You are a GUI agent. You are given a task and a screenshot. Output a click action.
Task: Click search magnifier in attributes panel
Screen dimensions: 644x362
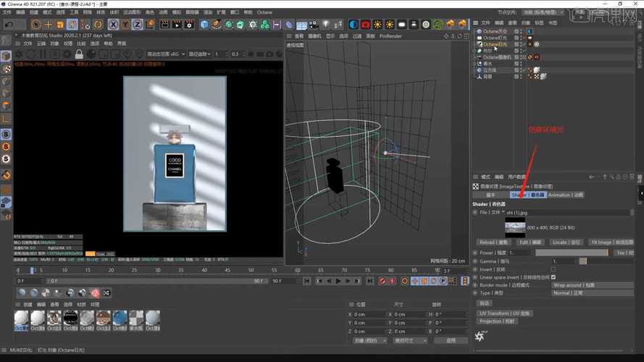(611, 177)
